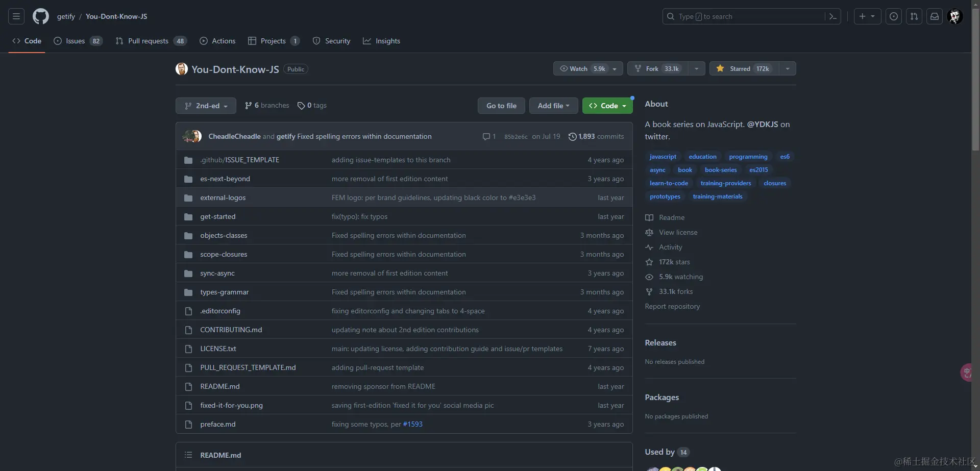Image resolution: width=980 pixels, height=471 pixels.
Task: Open README outline list icon
Action: [188, 455]
